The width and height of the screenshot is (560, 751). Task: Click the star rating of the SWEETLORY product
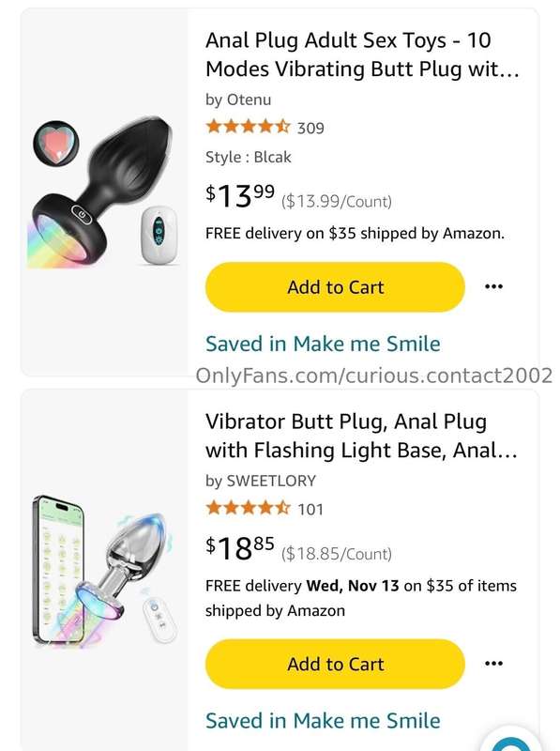click(248, 508)
